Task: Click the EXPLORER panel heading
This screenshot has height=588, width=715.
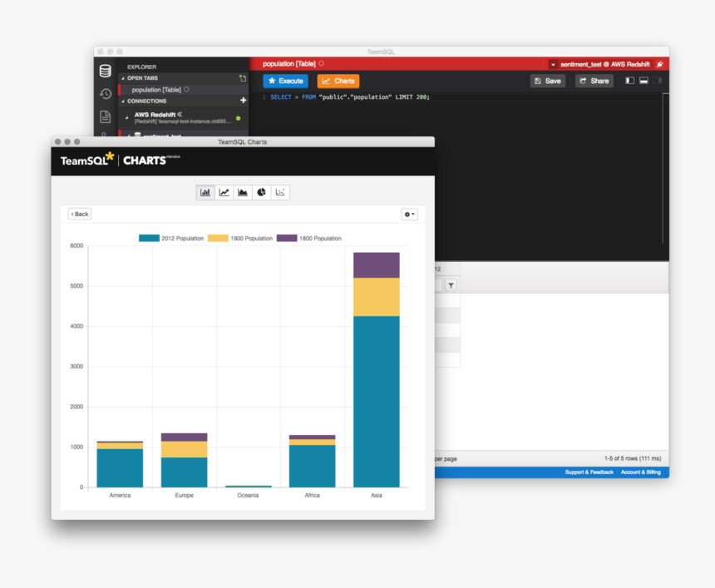Action: [x=142, y=67]
